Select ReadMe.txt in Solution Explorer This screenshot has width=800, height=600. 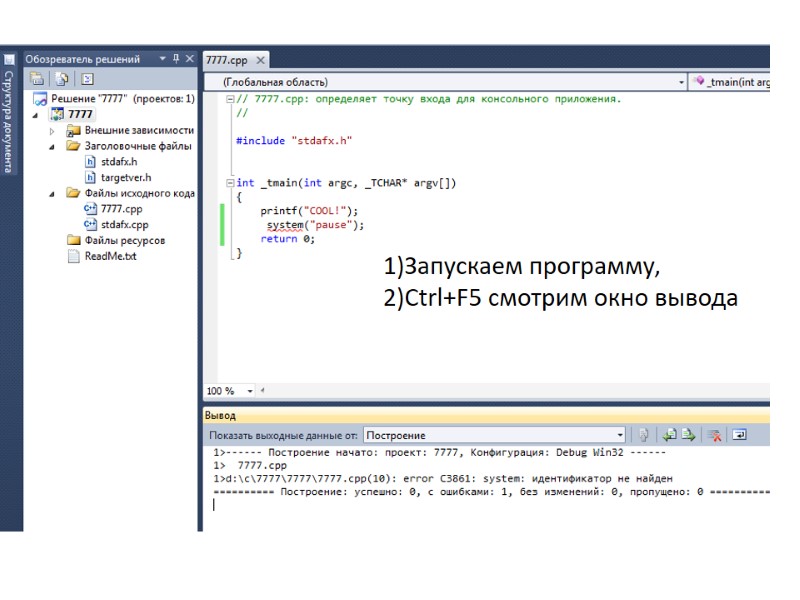(110, 256)
